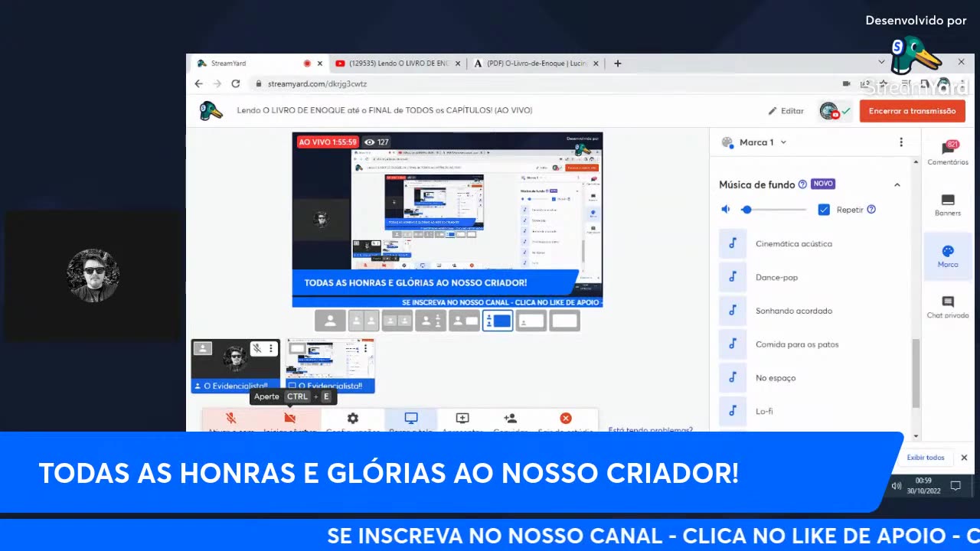Click the camera icon in Chrome address bar
The width and height of the screenshot is (980, 551).
(847, 83)
